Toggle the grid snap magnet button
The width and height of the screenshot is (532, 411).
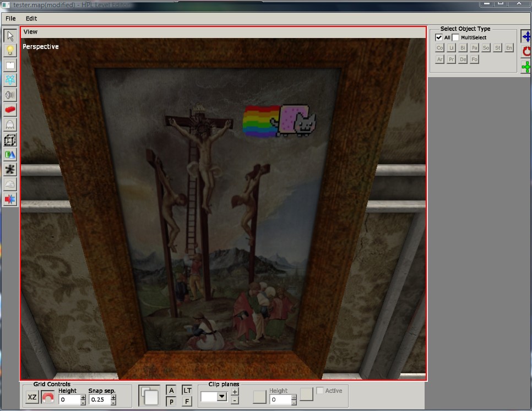pos(48,397)
